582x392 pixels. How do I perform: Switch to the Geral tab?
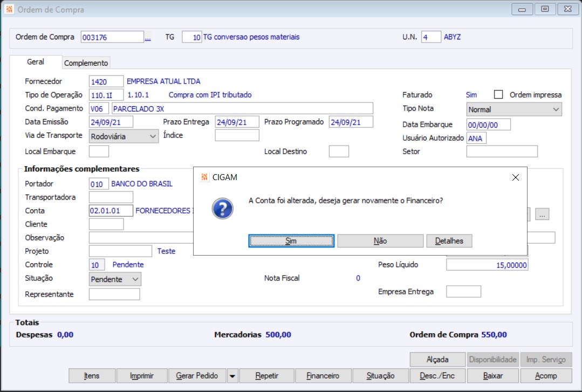click(x=36, y=62)
